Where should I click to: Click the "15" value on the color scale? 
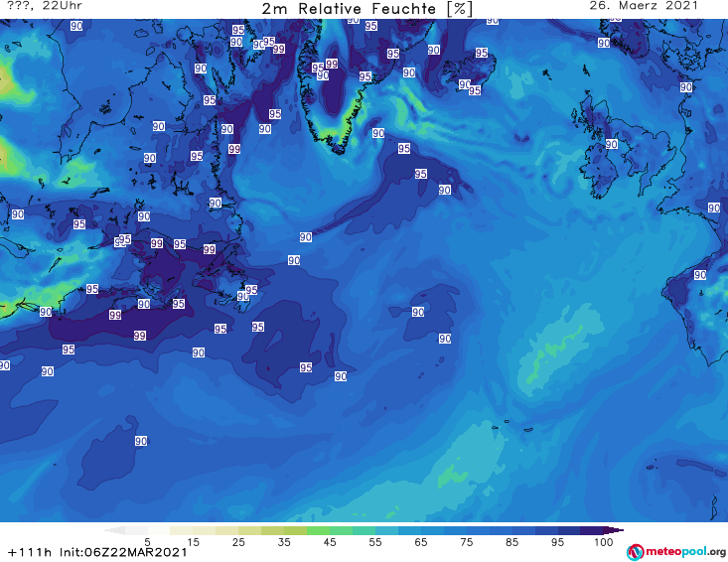tap(193, 542)
